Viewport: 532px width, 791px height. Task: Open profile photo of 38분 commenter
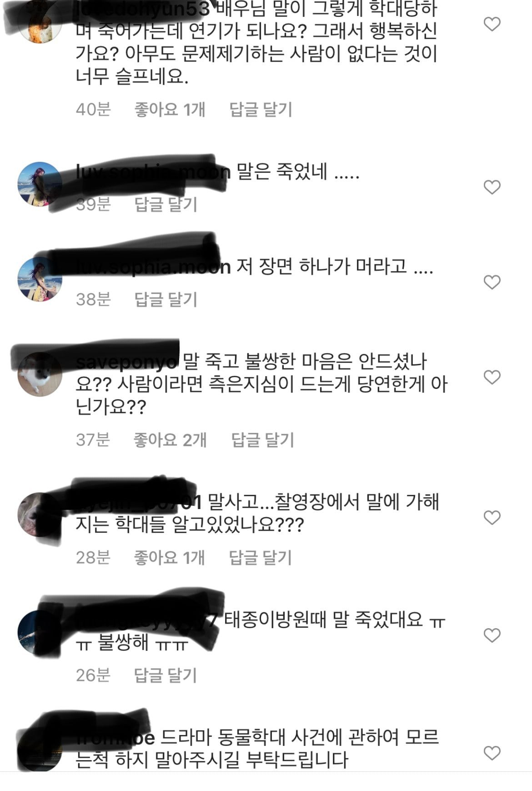click(40, 279)
